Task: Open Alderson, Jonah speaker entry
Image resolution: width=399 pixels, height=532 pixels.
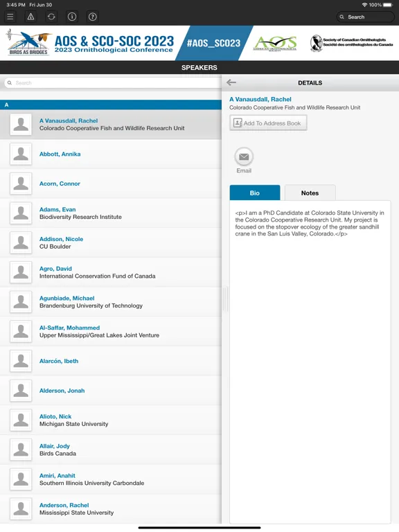Action: [x=111, y=391]
